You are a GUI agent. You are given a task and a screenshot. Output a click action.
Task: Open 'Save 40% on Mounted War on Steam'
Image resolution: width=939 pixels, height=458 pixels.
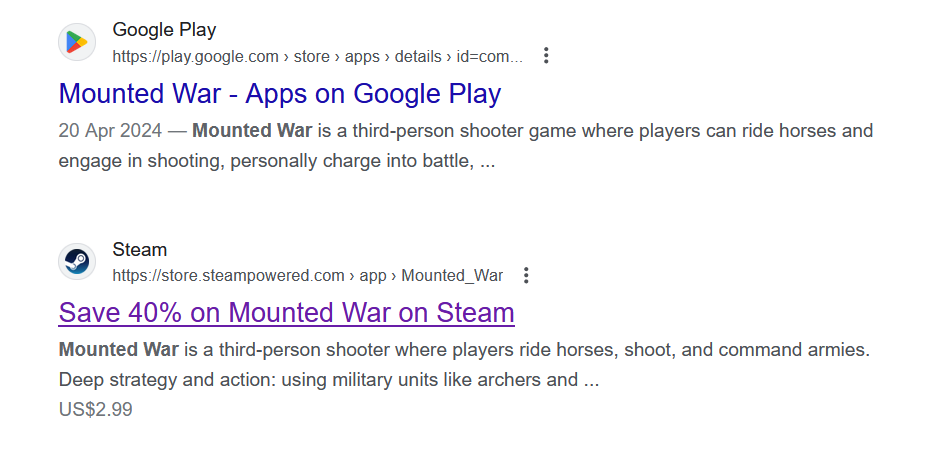[286, 313]
